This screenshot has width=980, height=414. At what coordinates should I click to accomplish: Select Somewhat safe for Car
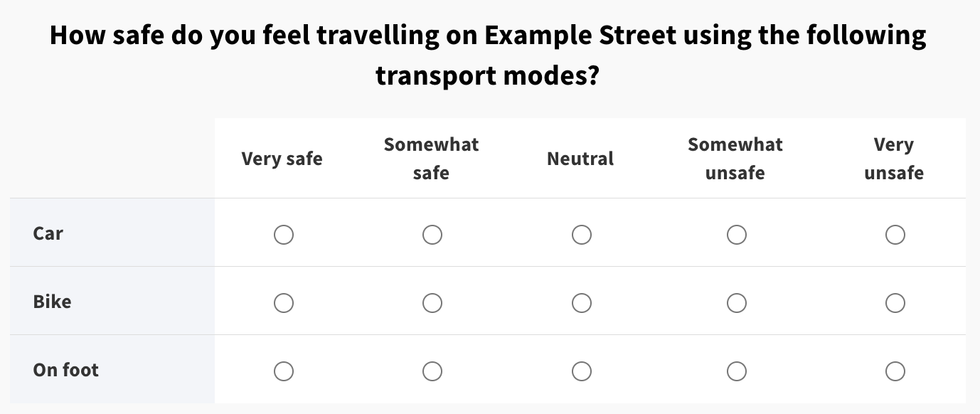pyautogui.click(x=432, y=235)
